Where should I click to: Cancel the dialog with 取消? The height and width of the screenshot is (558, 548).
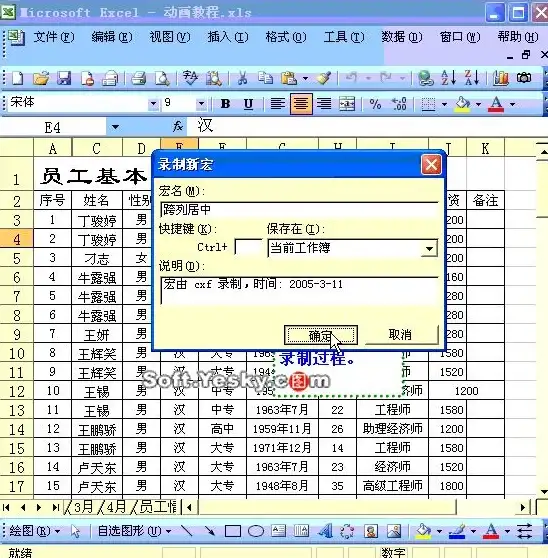point(401,335)
